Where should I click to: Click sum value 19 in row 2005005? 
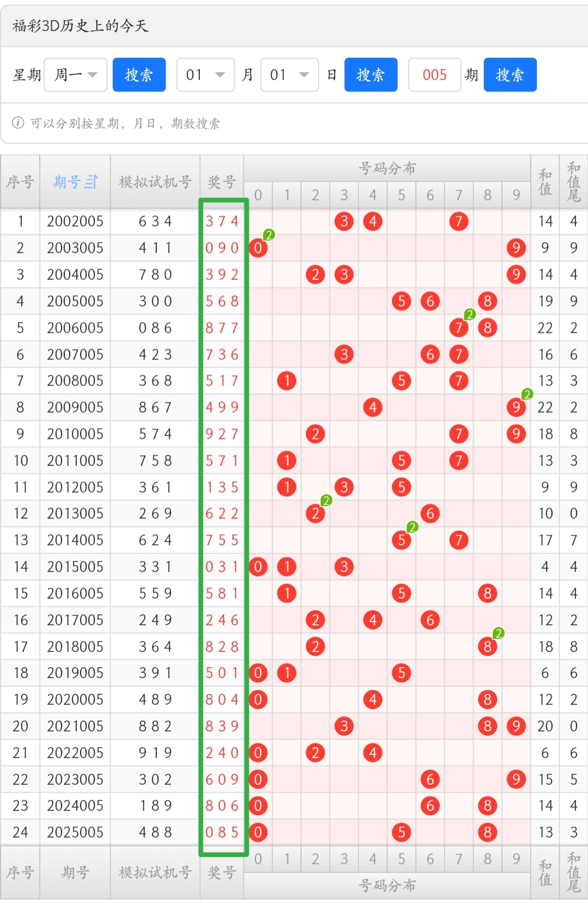click(546, 301)
